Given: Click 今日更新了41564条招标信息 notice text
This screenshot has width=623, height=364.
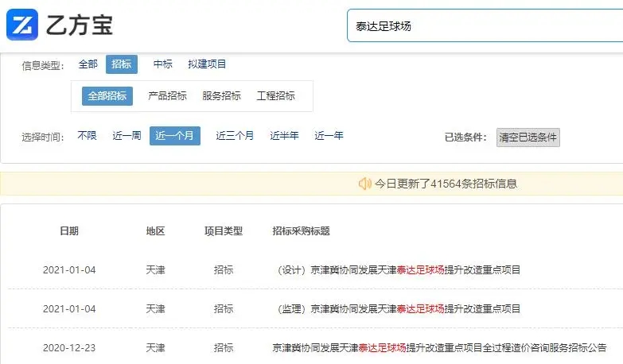Looking at the screenshot, I should [446, 184].
